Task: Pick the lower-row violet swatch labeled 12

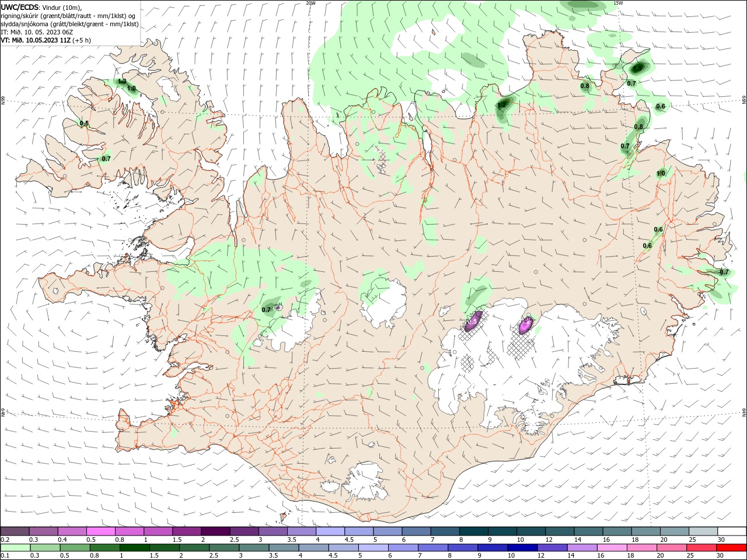Action: pyautogui.click(x=551, y=548)
